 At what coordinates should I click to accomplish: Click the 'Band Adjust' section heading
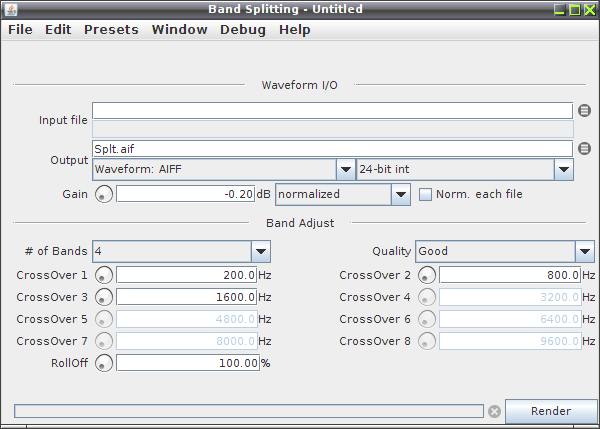(x=300, y=223)
